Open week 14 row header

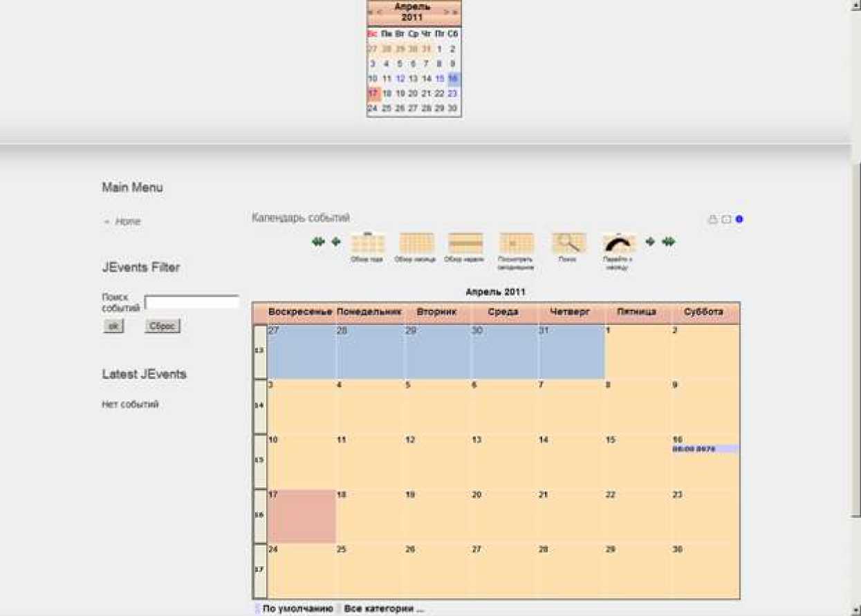coord(260,407)
